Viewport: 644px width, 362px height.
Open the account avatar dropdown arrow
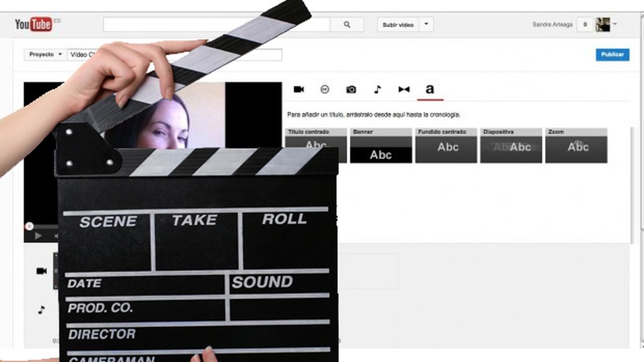click(616, 24)
